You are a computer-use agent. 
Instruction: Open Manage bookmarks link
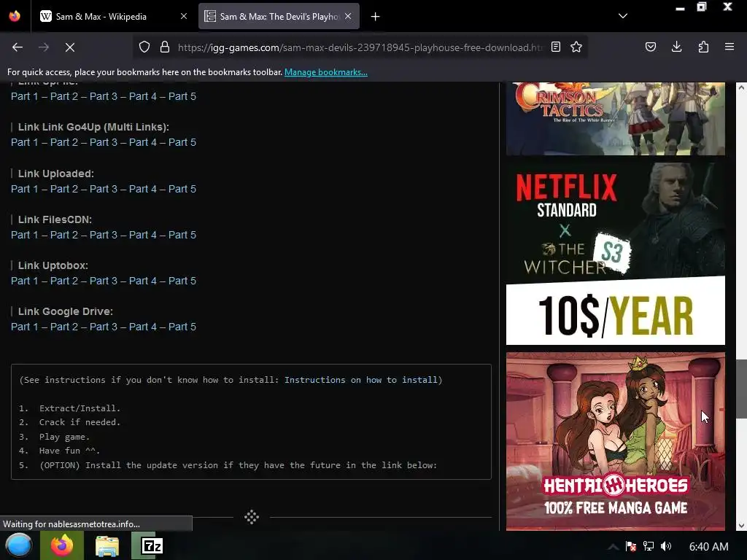click(326, 72)
